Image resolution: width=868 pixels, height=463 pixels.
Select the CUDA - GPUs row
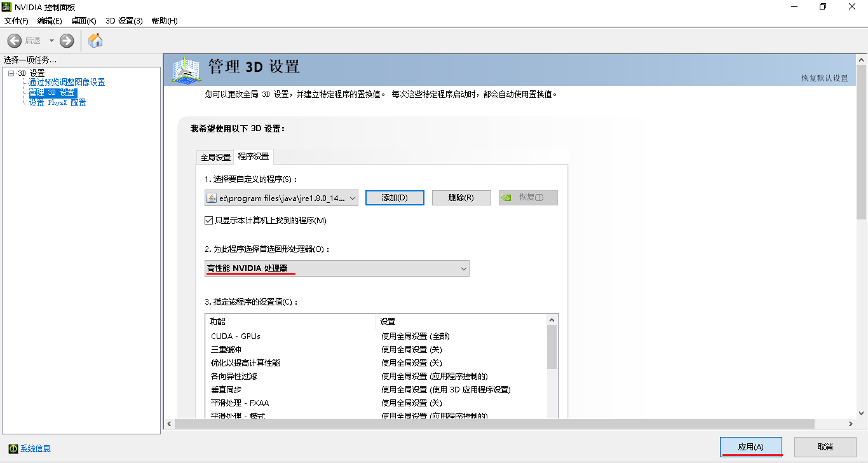pos(376,336)
